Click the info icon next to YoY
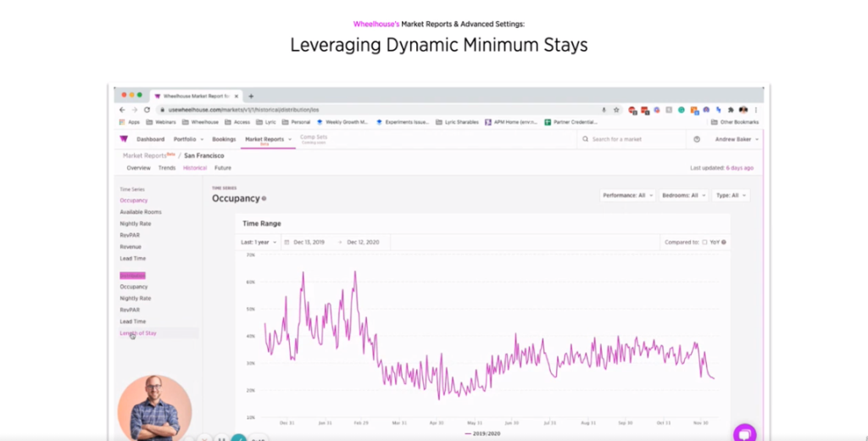This screenshot has width=868, height=441. [x=724, y=242]
